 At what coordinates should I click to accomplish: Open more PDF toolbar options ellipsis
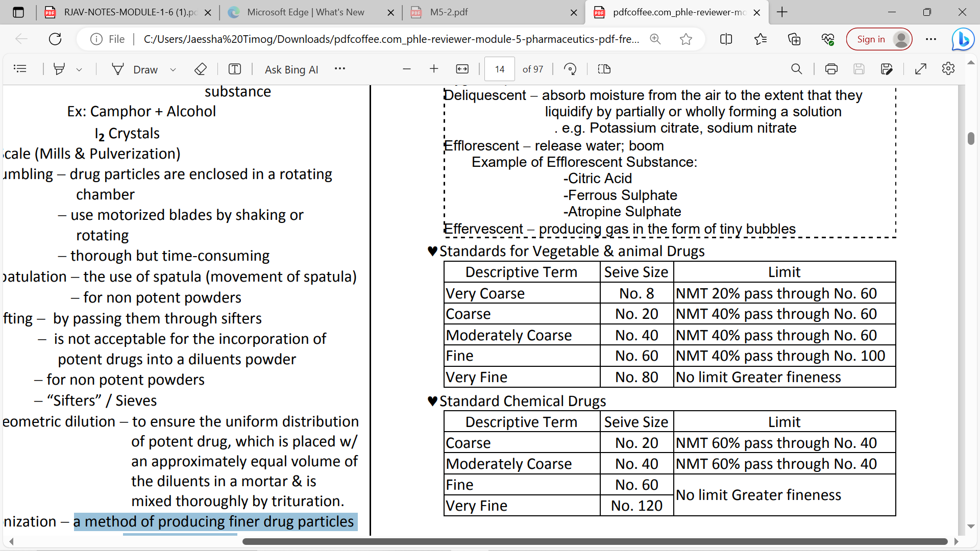(340, 69)
